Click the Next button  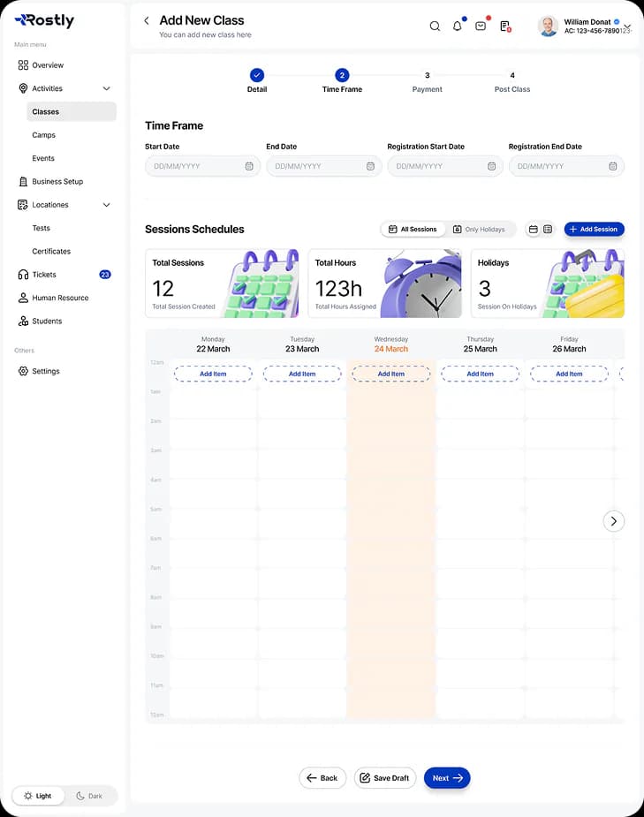point(447,778)
